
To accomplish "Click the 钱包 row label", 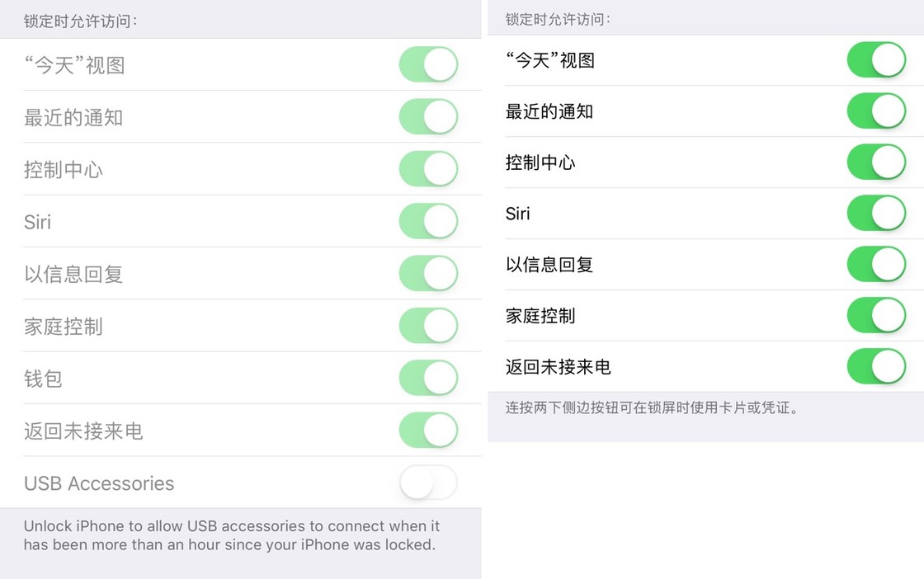I will point(43,379).
